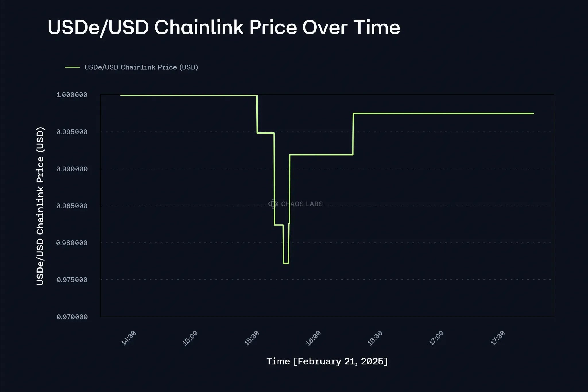Click the 0.970000 y-axis value

[72, 317]
